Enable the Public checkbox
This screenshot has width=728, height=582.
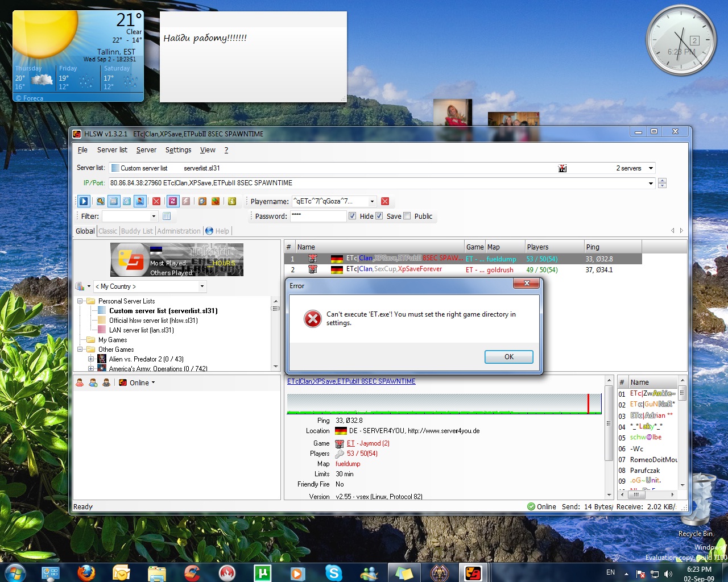pyautogui.click(x=407, y=216)
